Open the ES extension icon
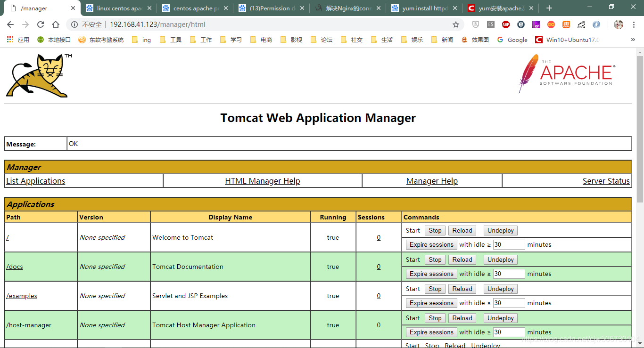Screen dimensions: 644x348 (x=491, y=24)
